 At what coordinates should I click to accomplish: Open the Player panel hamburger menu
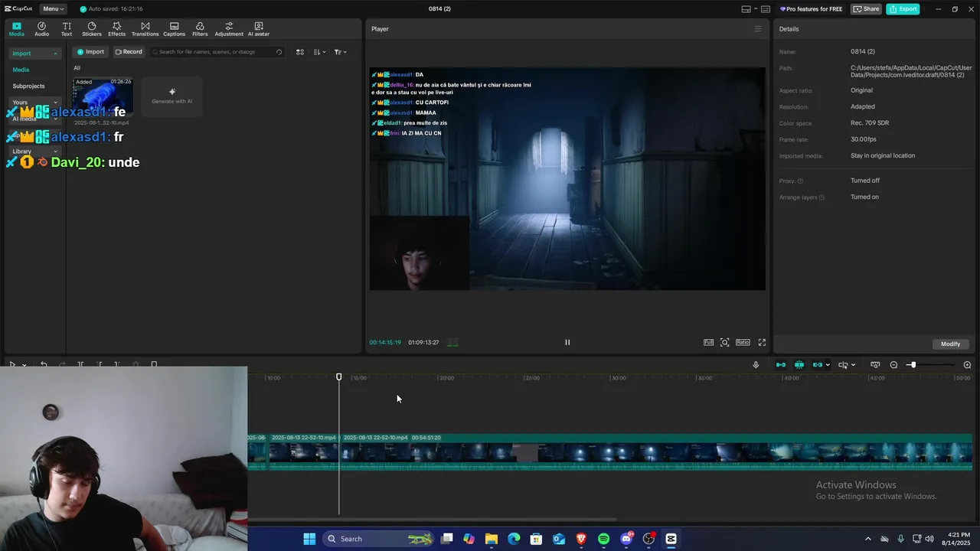(758, 29)
